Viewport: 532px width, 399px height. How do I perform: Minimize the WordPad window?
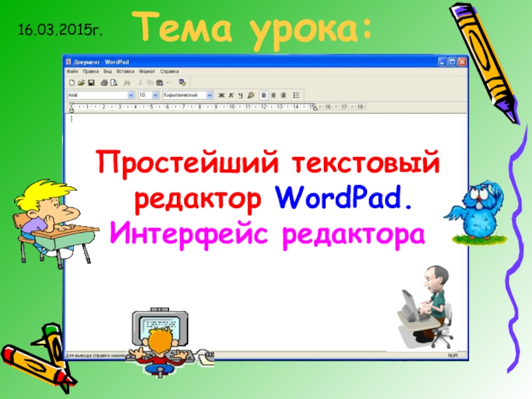tap(442, 62)
